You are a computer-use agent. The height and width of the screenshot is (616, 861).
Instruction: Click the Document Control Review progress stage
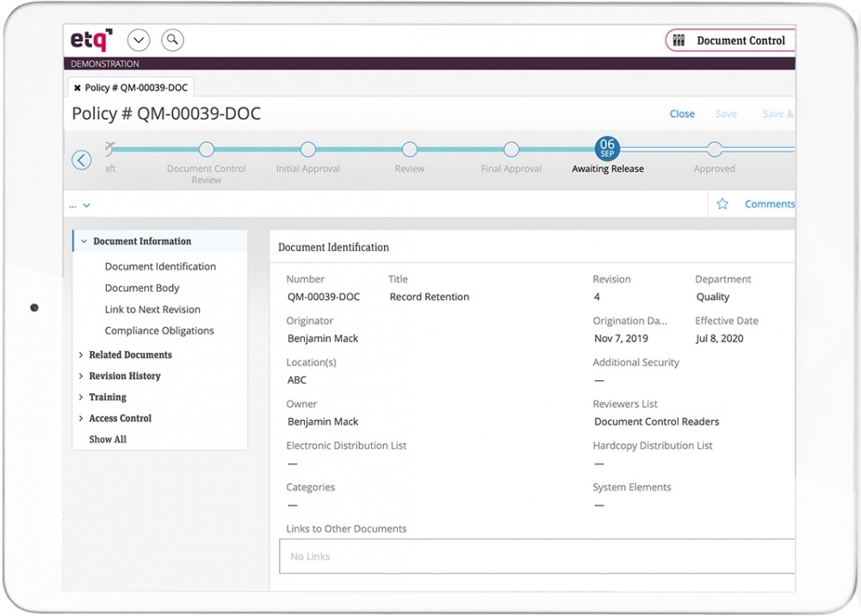[x=206, y=149]
